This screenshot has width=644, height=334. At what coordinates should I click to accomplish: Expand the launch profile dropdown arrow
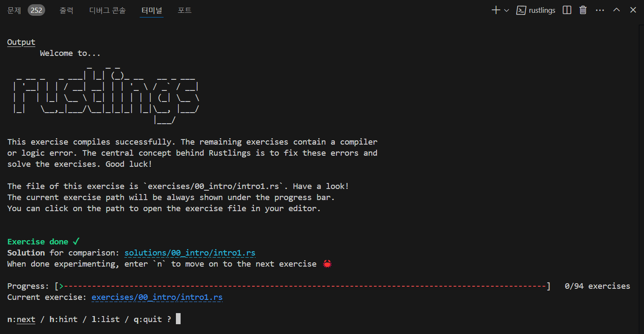[506, 10]
